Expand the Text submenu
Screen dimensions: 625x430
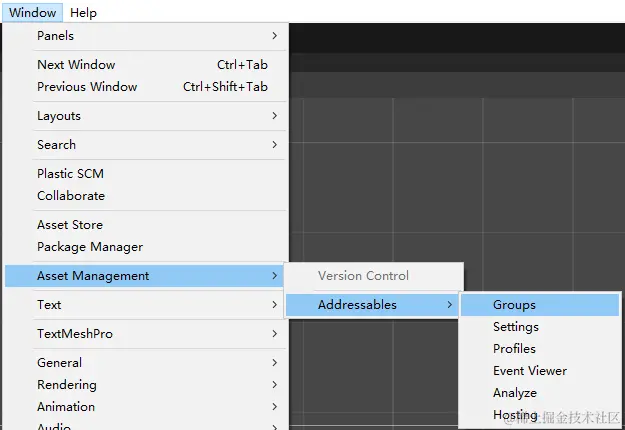click(x=49, y=305)
